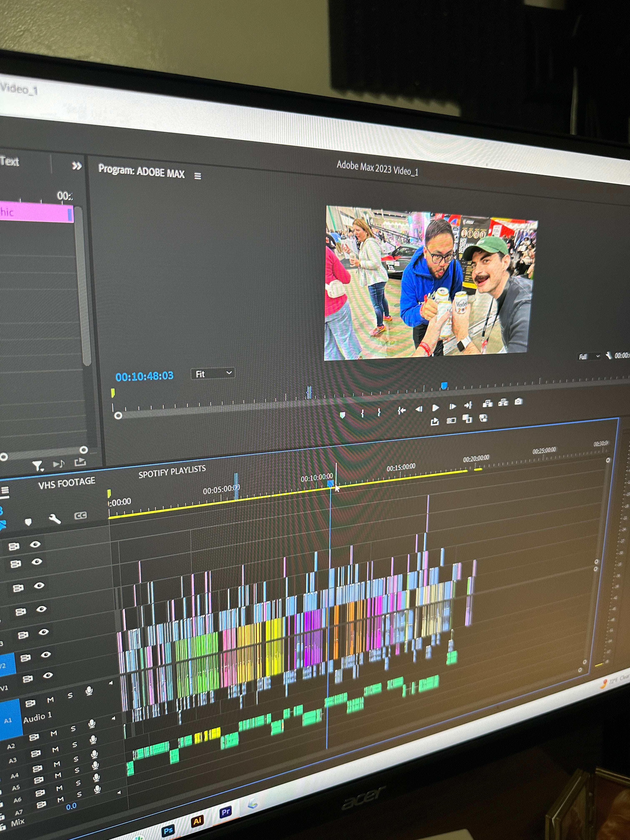This screenshot has height=840, width=630.
Task: Click the 00:10:48:03 timecode field
Action: tap(144, 376)
